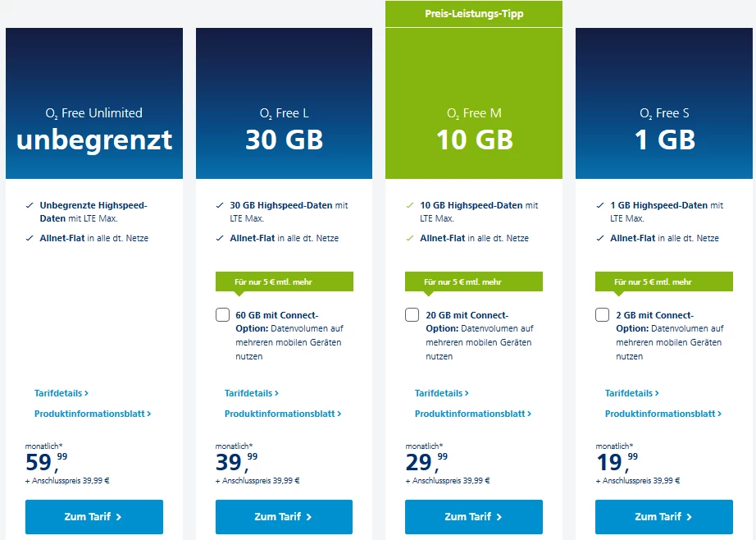Open Produktinformationsblatt for the 30 GB plan
The width and height of the screenshot is (756, 540).
[x=283, y=414]
